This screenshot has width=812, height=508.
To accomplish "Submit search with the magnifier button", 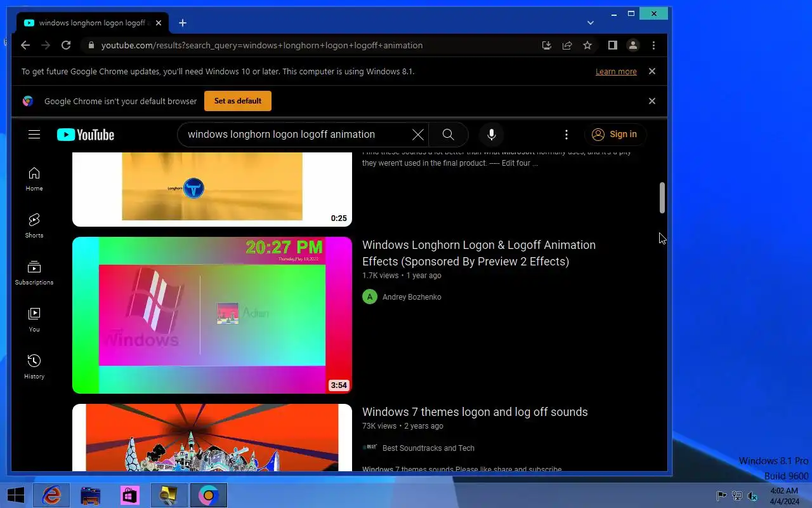I will coord(449,135).
